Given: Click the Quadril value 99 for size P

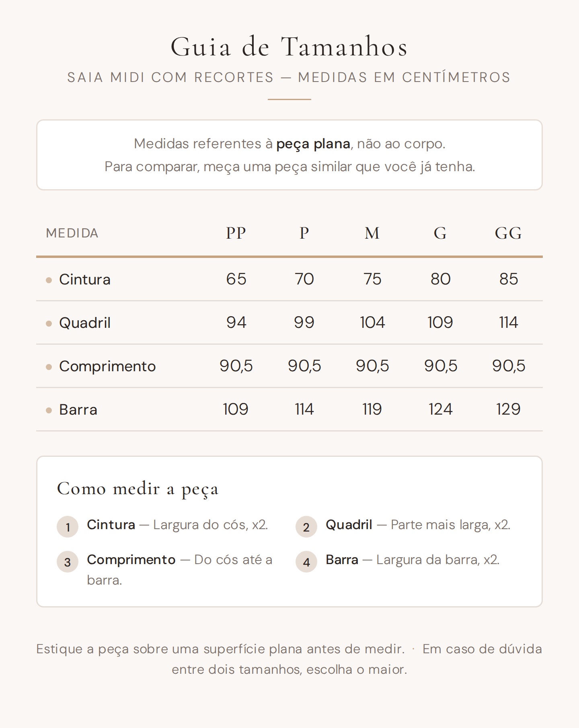Looking at the screenshot, I should pos(304,323).
